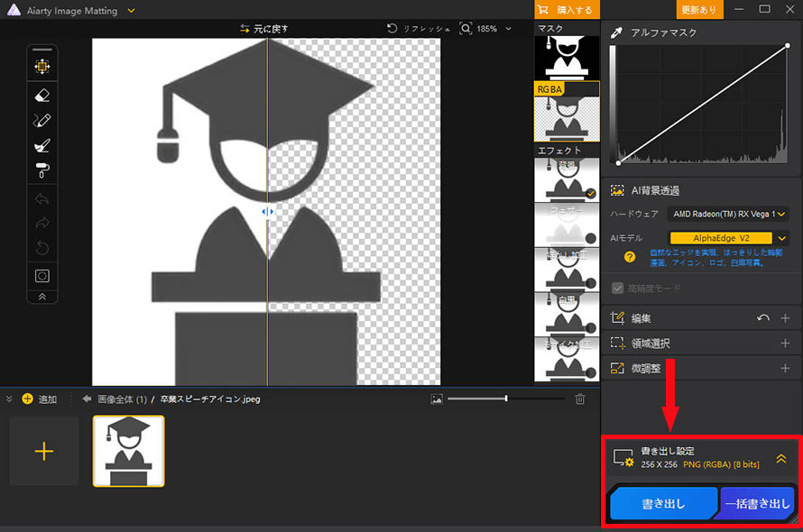Screen dimensions: 803x532
Task: Click the 更新あり update button
Action: pos(699,10)
